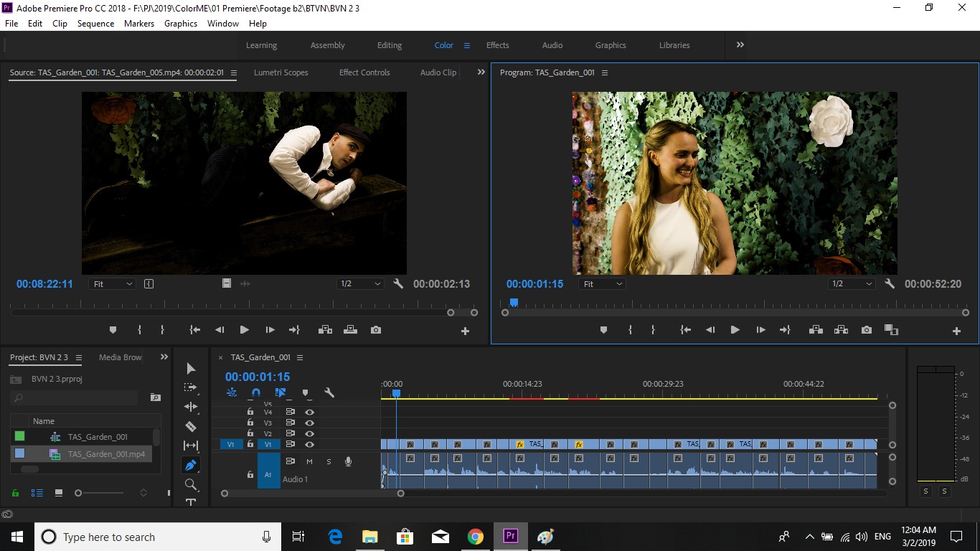Pick the Track Select Forward tool
Image resolution: width=980 pixels, height=551 pixels.
click(191, 387)
